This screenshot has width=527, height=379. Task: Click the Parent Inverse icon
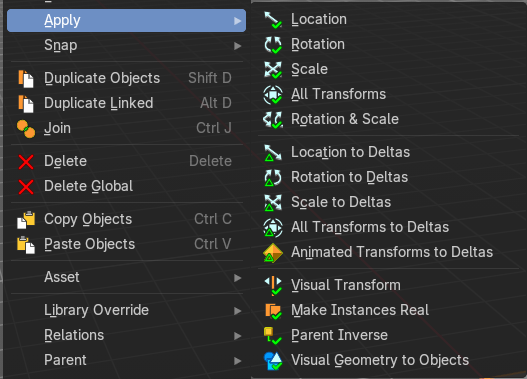coord(273,336)
